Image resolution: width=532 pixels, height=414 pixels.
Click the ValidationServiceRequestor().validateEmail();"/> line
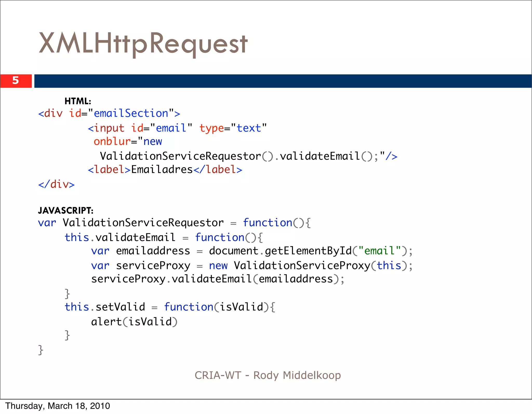[x=249, y=156]
